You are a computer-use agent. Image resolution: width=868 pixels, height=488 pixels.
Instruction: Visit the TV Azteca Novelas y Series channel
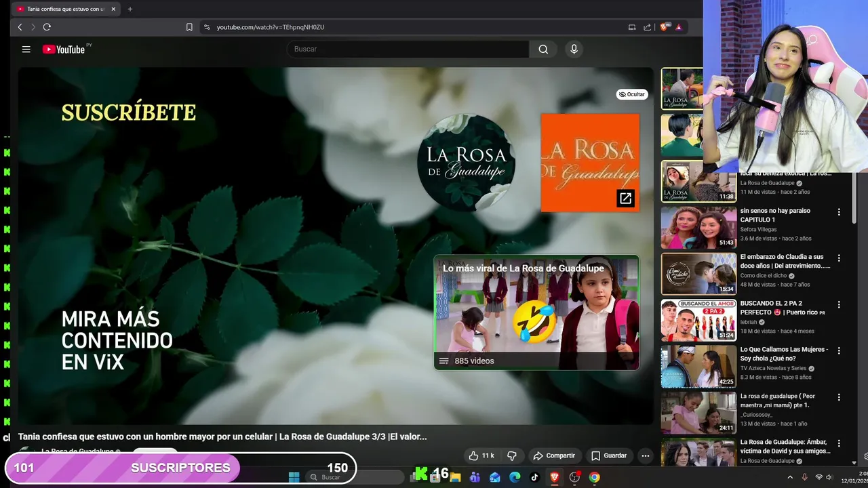click(773, 368)
